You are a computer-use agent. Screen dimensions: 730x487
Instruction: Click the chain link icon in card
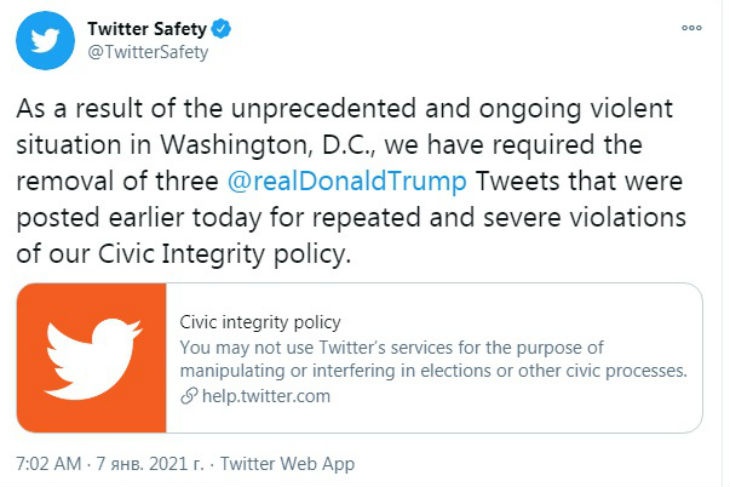pos(187,396)
